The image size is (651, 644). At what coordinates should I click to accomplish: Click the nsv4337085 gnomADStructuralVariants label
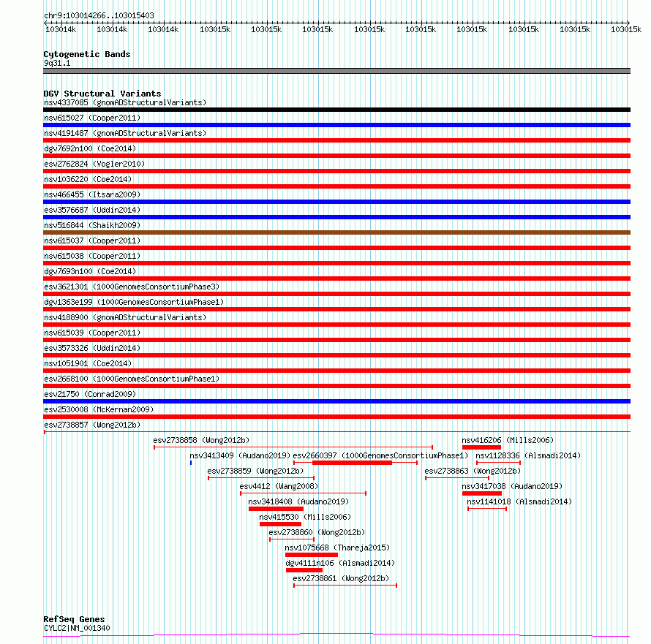pyautogui.click(x=125, y=102)
